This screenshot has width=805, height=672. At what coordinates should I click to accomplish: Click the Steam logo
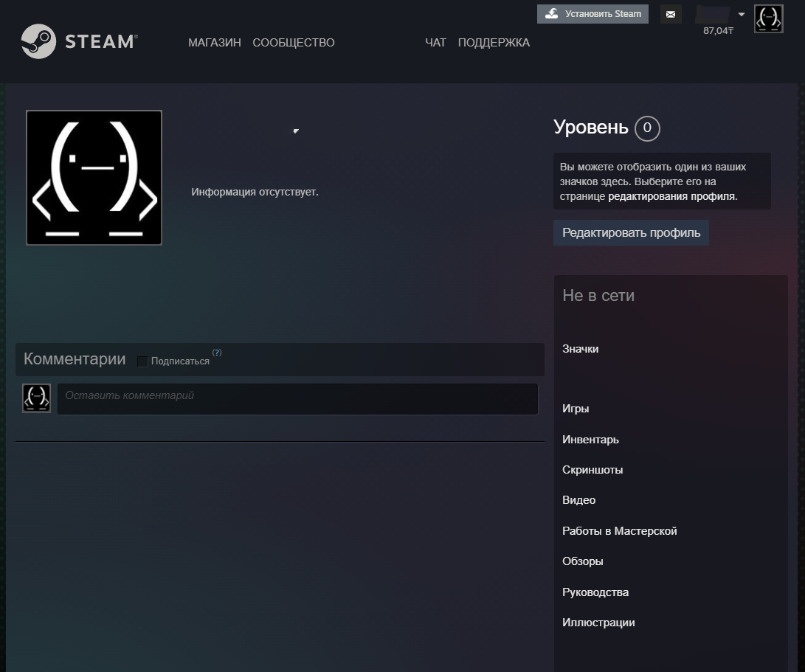(x=80, y=41)
